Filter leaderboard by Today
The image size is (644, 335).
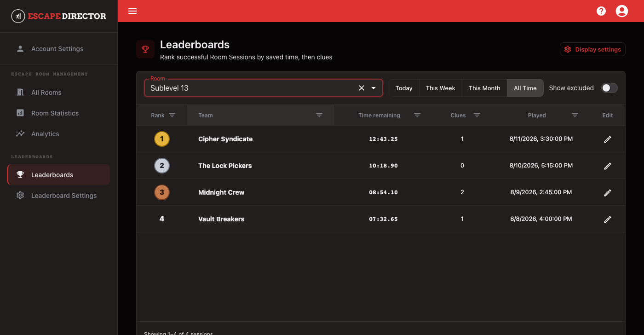404,88
